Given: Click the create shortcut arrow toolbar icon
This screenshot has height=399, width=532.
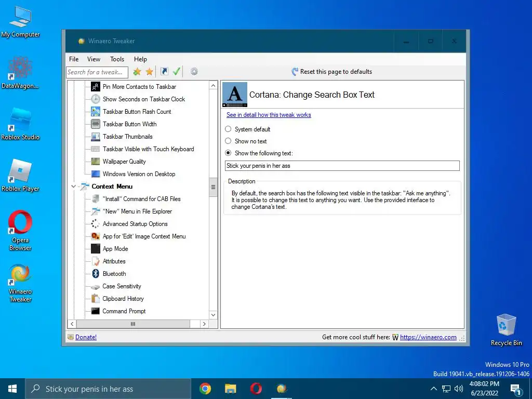Looking at the screenshot, I should (x=164, y=71).
